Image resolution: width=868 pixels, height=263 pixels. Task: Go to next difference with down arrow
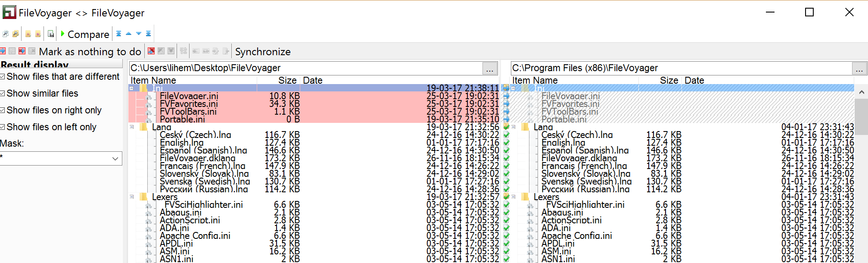[x=139, y=34]
